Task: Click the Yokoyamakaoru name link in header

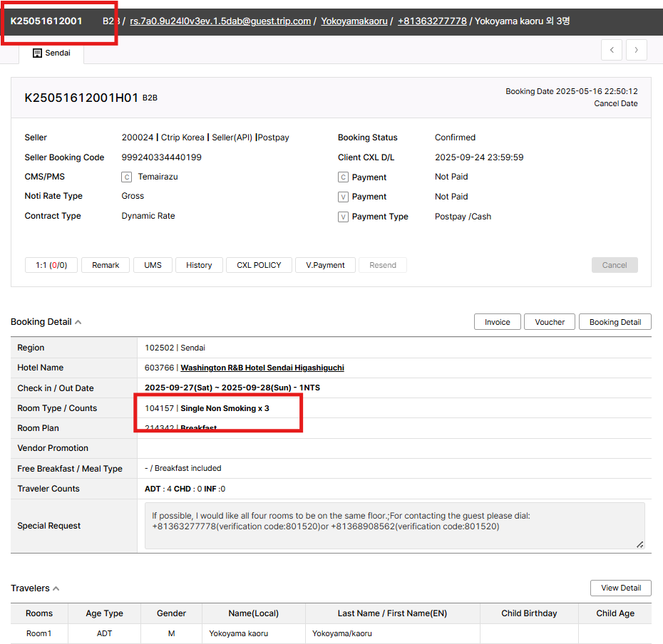Action: [x=354, y=21]
